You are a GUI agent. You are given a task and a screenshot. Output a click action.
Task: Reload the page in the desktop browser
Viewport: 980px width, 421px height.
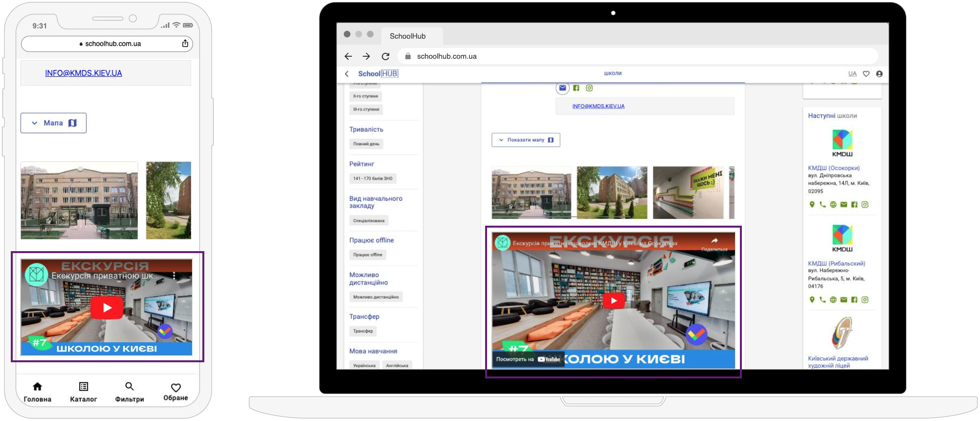(386, 56)
